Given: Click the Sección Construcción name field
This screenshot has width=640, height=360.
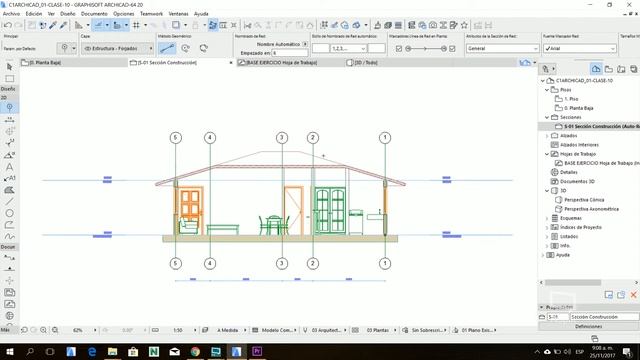Looking at the screenshot, I should click(604, 317).
